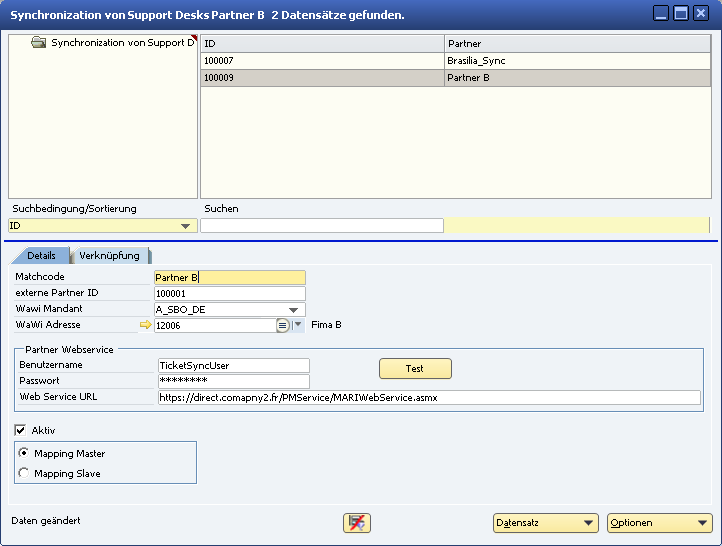The height and width of the screenshot is (546, 722).
Task: Click the crossed-out save icon at bottom
Action: pyautogui.click(x=357, y=523)
